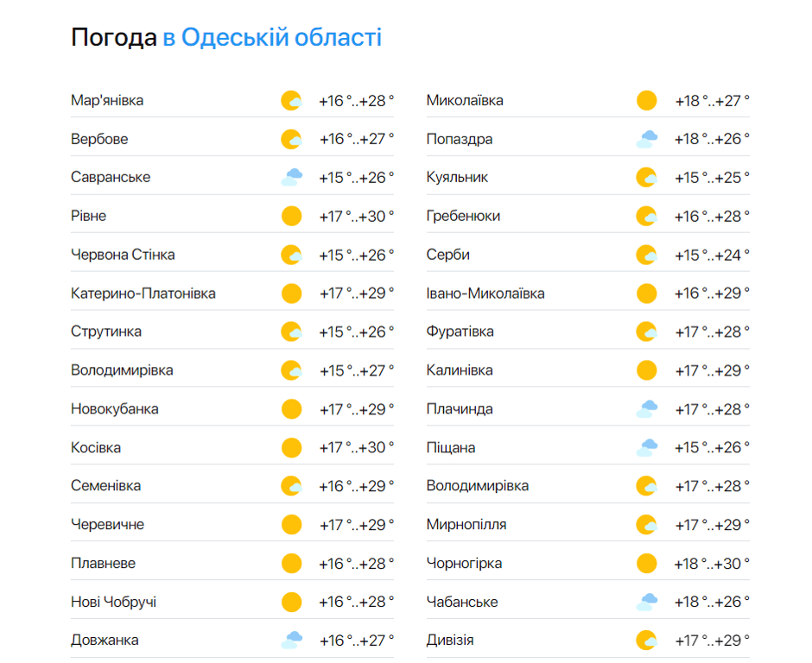Select the cloudy weather icon near Довжанка
Viewport: 812px width, 663px height.
coord(291,640)
